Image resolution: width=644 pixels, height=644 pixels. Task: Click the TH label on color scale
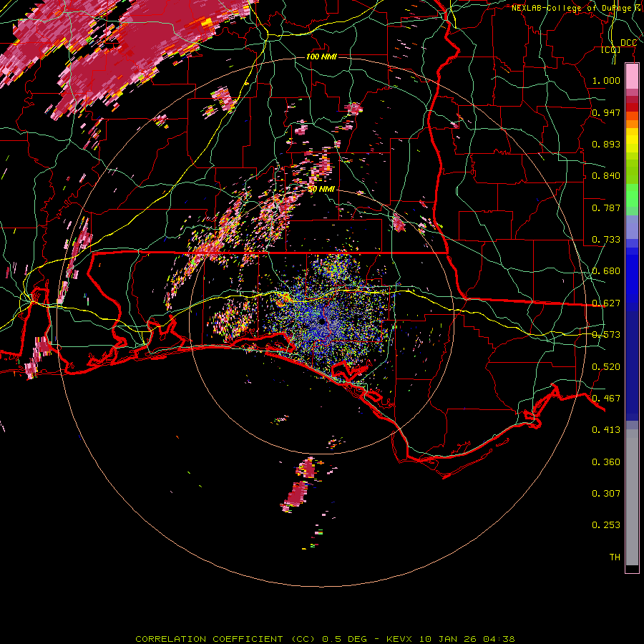615,557
